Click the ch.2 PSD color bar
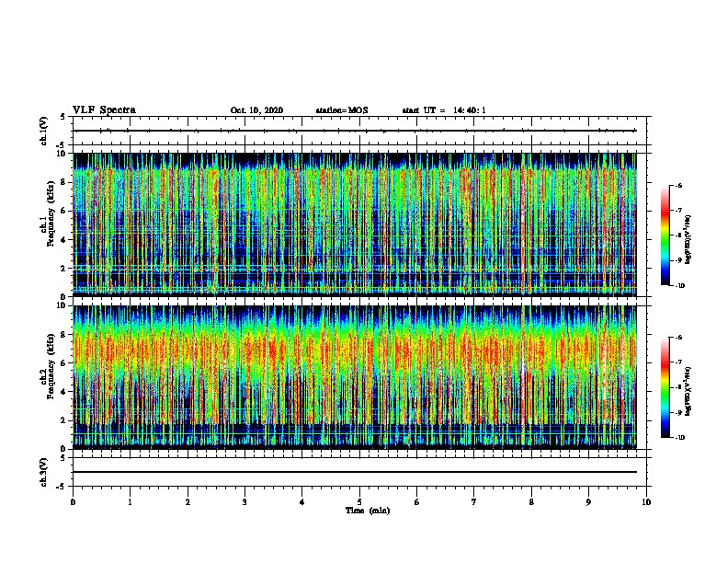Viewport: 728px width, 563px height. 665,387
